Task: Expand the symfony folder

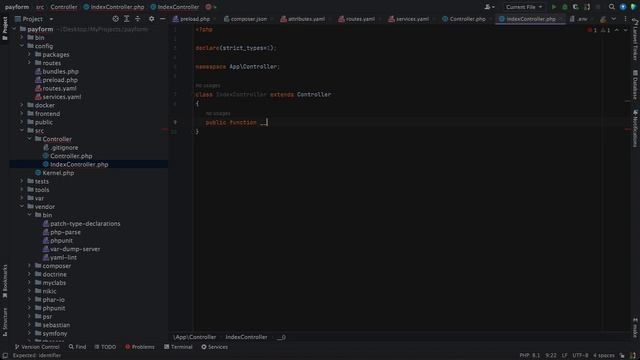Action: [x=29, y=333]
